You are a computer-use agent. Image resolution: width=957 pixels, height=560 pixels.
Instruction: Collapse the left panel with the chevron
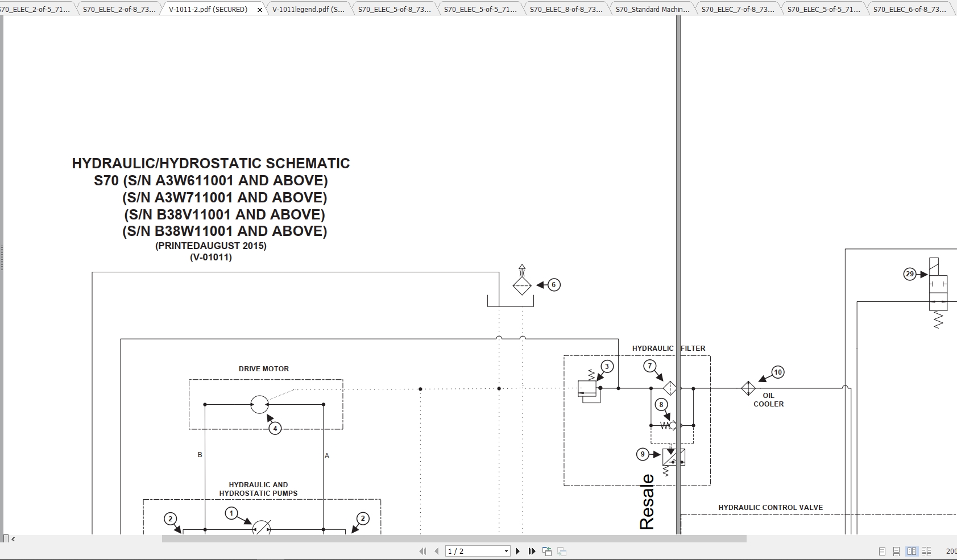tap(13, 539)
